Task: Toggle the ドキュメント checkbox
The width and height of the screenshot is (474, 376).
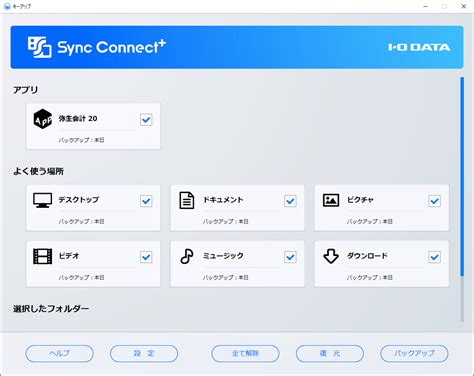Action: (x=290, y=201)
